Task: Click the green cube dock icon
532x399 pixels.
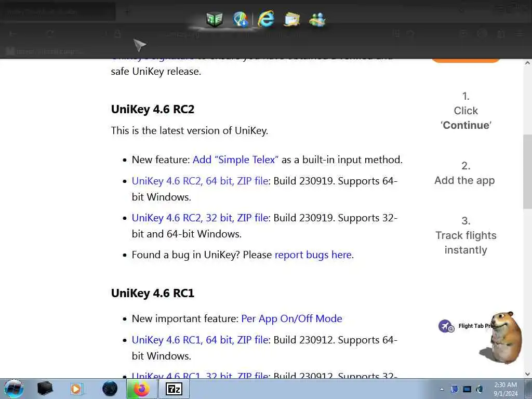Action: tap(215, 19)
